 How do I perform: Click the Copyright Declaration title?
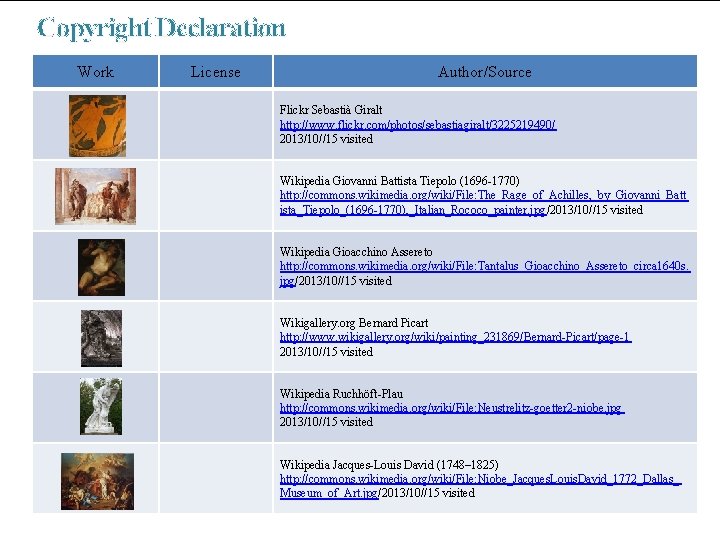click(x=161, y=28)
